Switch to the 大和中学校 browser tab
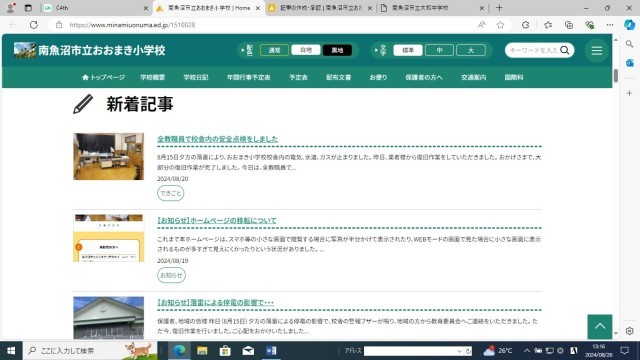The image size is (640, 360). click(433, 8)
